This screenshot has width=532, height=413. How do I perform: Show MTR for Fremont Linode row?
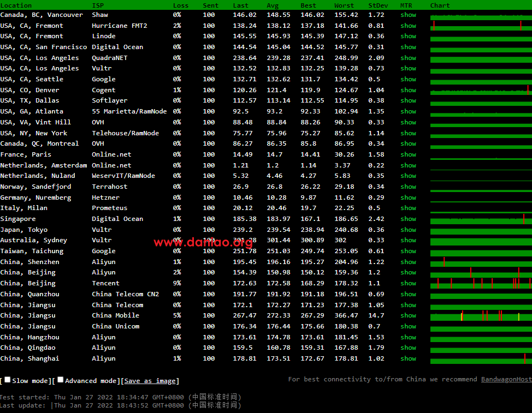[408, 36]
